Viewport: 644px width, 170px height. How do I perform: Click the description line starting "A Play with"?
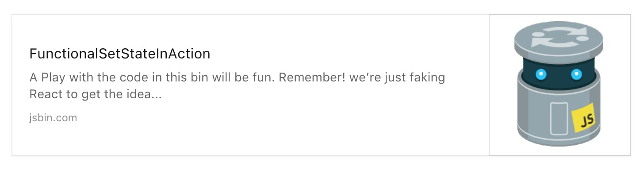(x=237, y=77)
